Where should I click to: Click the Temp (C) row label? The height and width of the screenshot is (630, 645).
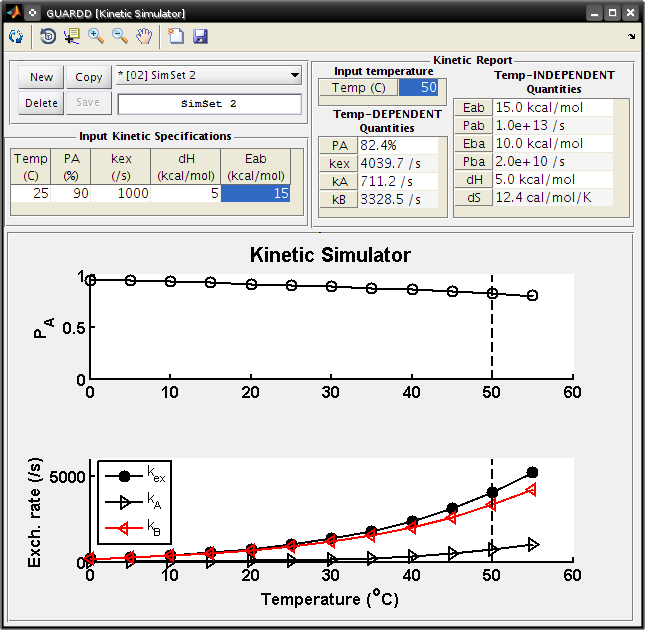[358, 87]
